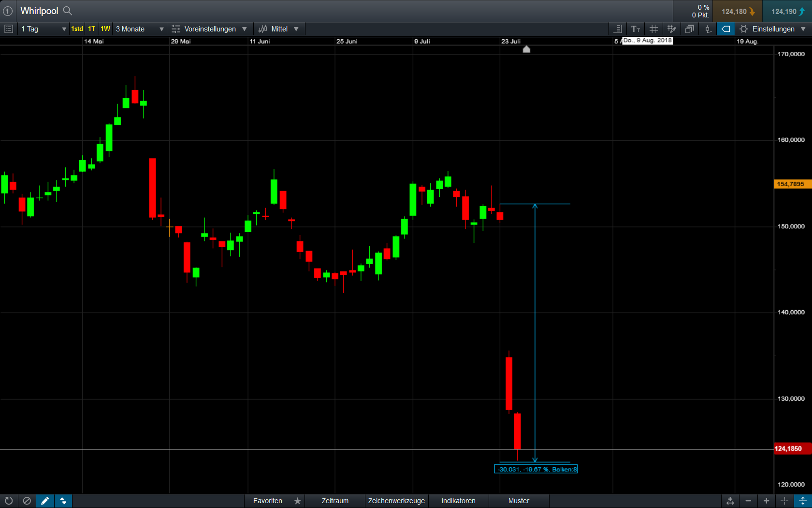Click the text size (Tt) icon
The image size is (812, 508).
pos(636,29)
